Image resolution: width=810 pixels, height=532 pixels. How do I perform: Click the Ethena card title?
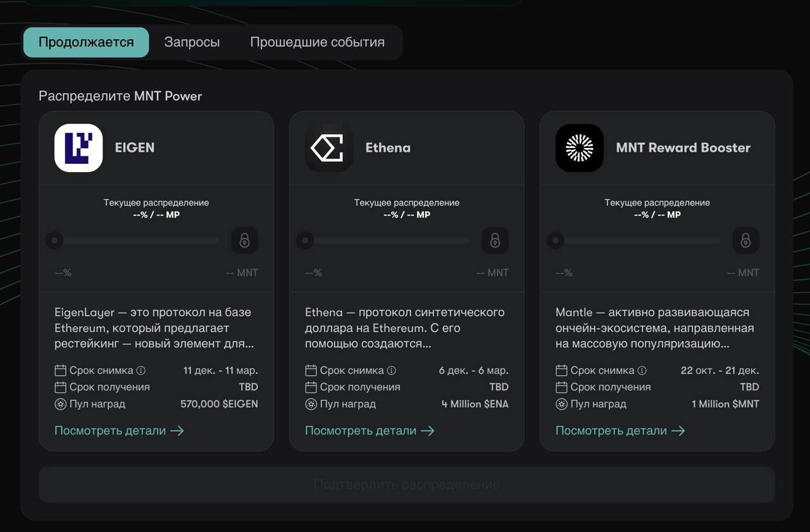click(388, 148)
